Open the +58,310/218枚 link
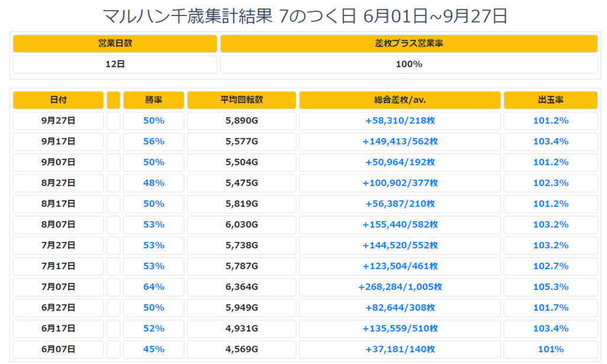The width and height of the screenshot is (607, 364). (400, 121)
